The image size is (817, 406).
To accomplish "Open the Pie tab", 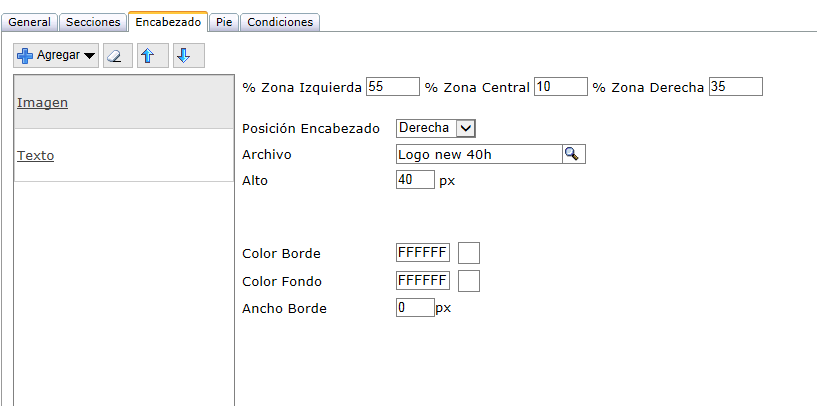I will pyautogui.click(x=224, y=22).
